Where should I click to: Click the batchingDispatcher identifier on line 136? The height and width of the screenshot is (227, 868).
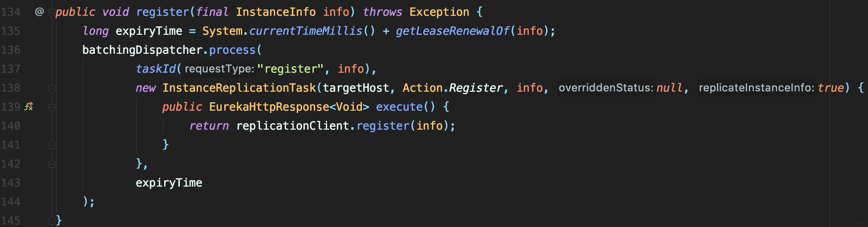(142, 50)
